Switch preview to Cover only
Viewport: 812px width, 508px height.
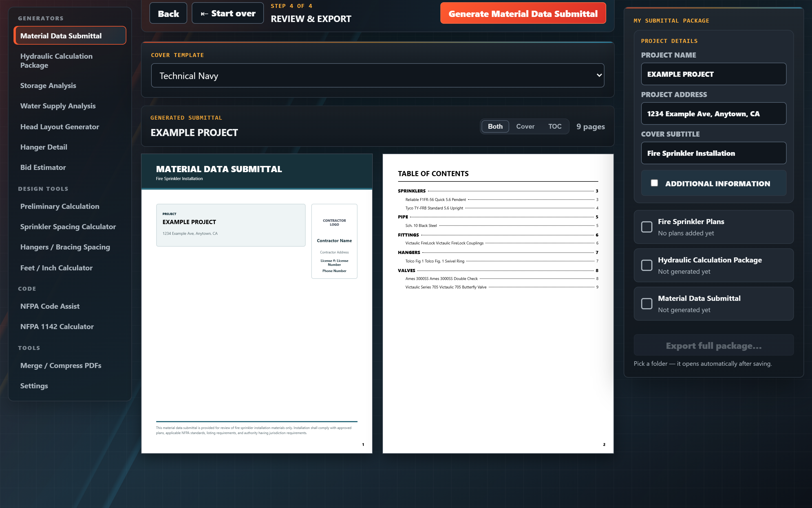click(525, 126)
